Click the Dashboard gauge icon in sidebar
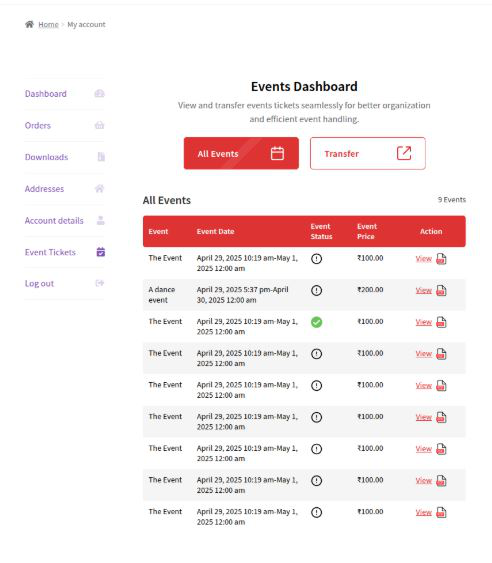This screenshot has height=563, width=492. click(x=99, y=94)
